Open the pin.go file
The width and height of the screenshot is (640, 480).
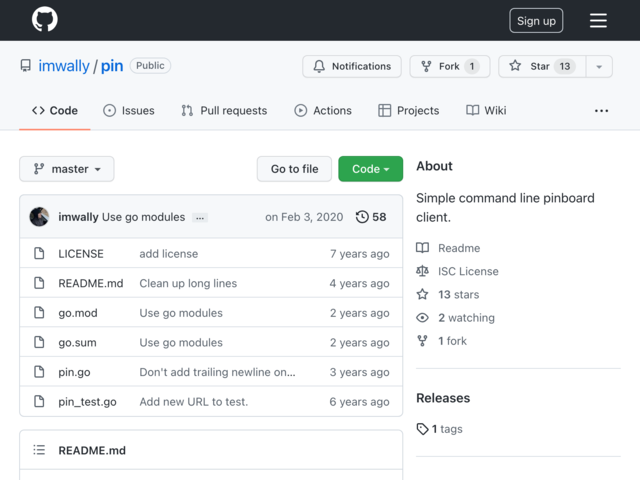click(74, 372)
